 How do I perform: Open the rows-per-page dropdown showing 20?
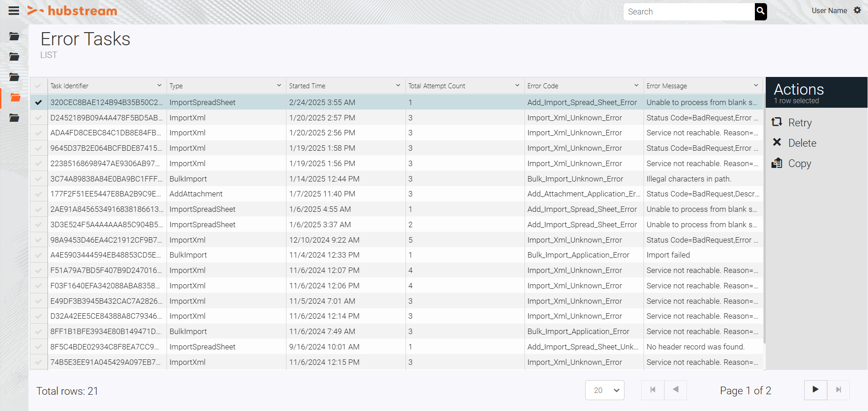[604, 390]
